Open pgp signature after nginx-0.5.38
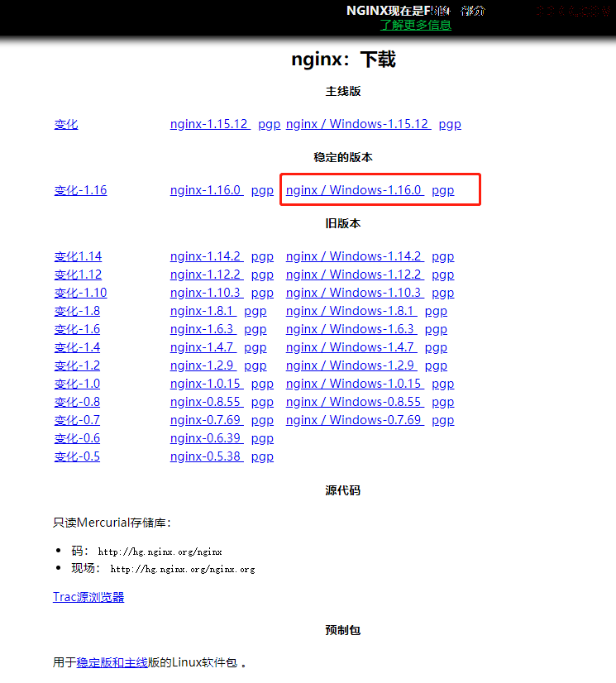Viewport: 616px width, 683px height. pyautogui.click(x=262, y=457)
